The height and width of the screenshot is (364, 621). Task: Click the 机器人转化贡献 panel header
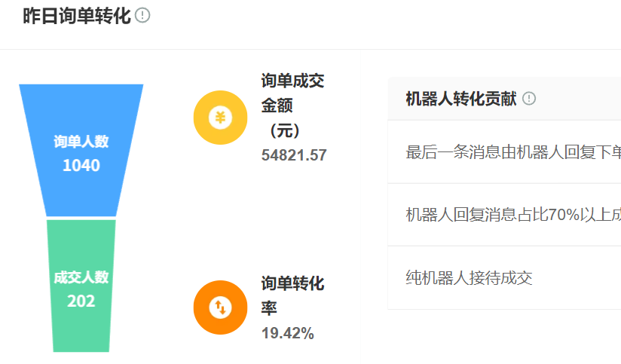click(461, 99)
